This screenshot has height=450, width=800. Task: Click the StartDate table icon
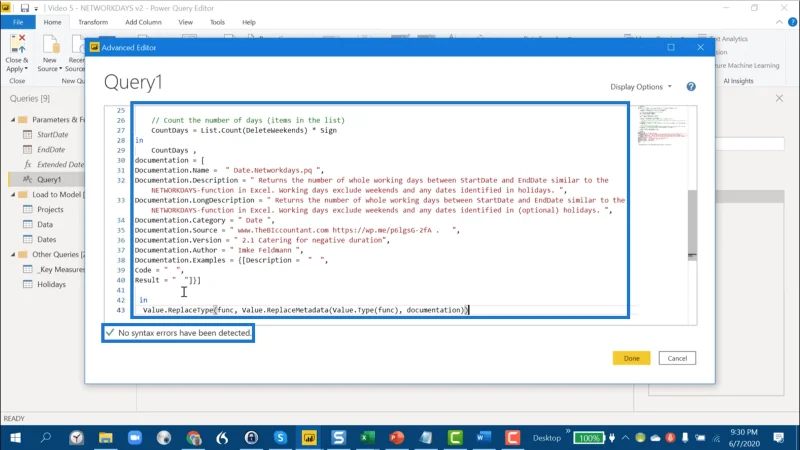click(28, 135)
